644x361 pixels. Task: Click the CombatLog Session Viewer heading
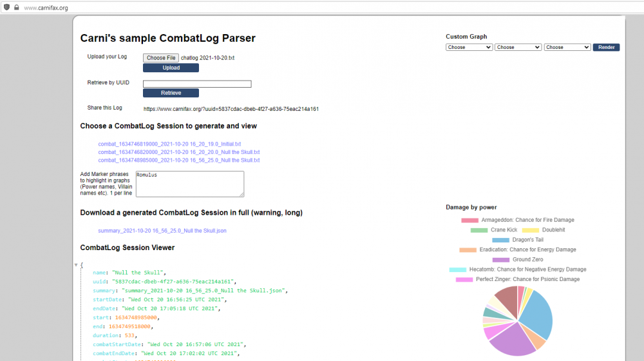[128, 248]
